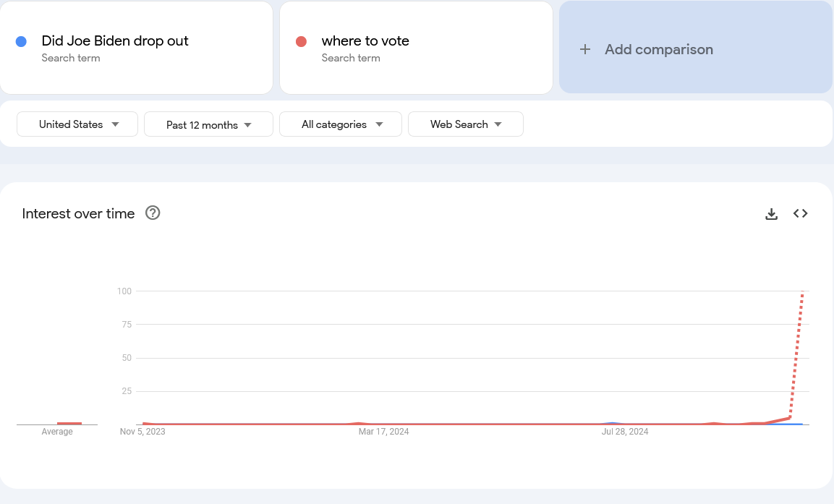Click the 25 y-axis label
The width and height of the screenshot is (834, 504).
click(x=127, y=391)
